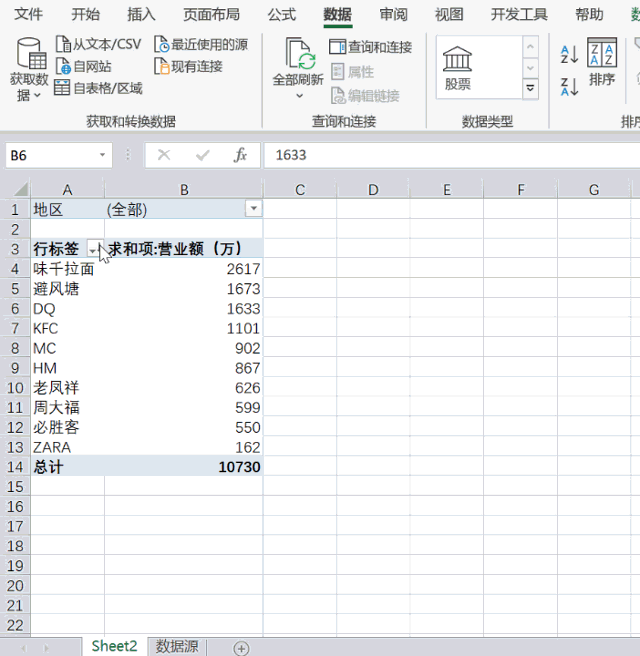Confirm entry with the checkmark icon
The image size is (640, 656).
[x=202, y=155]
